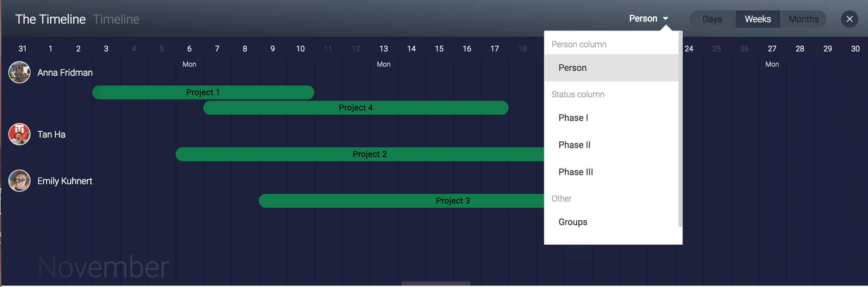Click Tan Ha's avatar icon
Viewport: 868px width, 287px height.
click(x=19, y=134)
